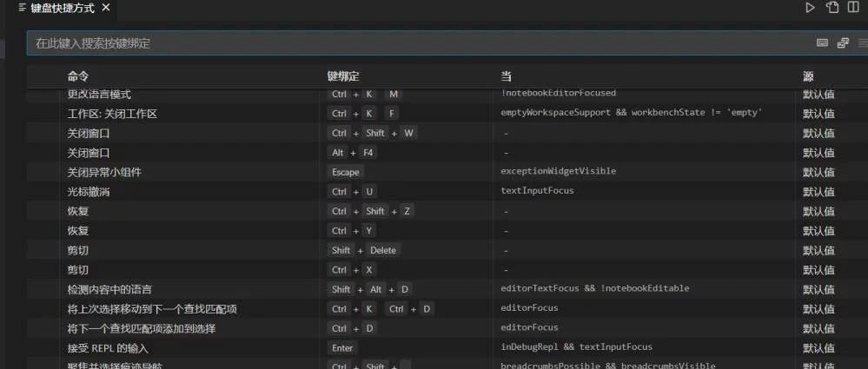Screen dimensions: 868x369
Task: Click the emptyWorkspaceSupport && workbenchState when expression
Action: pyautogui.click(x=632, y=112)
